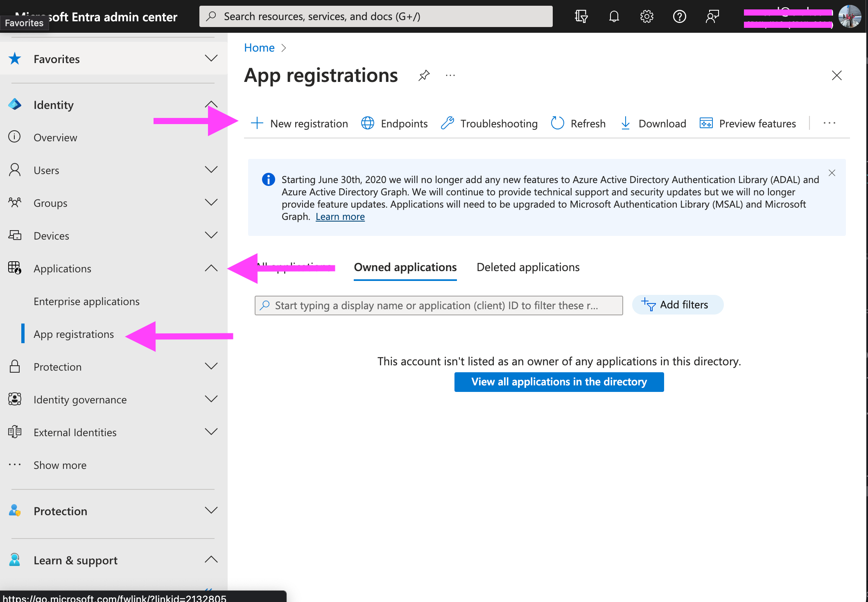Click the Learn & support person icon

[15, 560]
